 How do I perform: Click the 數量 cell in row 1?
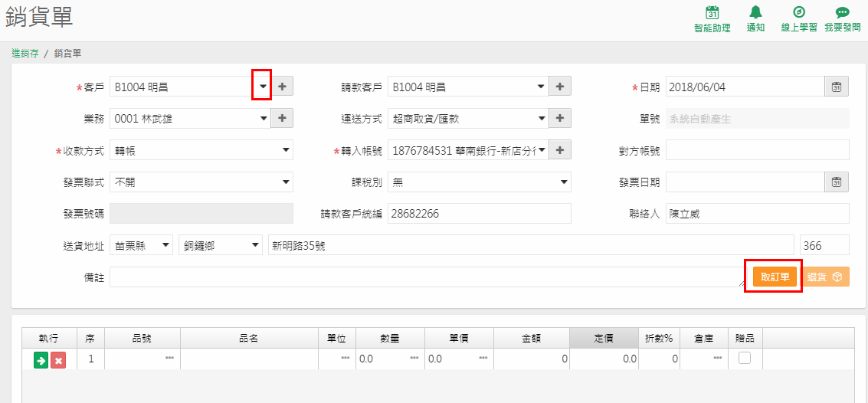(390, 359)
